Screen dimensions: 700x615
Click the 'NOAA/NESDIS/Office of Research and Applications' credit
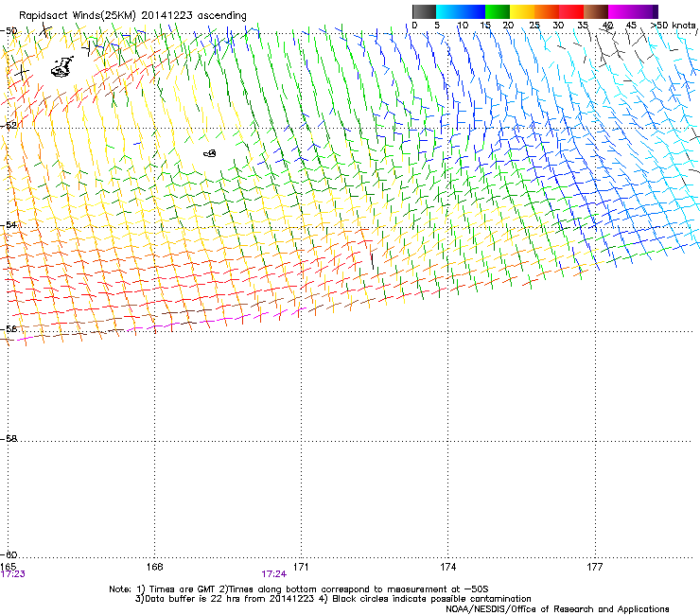[x=557, y=609]
